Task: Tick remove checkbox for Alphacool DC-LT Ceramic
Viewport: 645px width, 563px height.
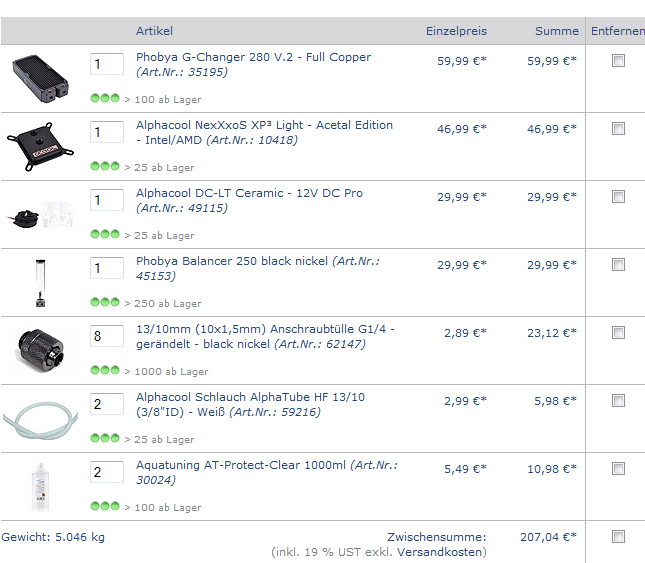Action: pos(618,197)
